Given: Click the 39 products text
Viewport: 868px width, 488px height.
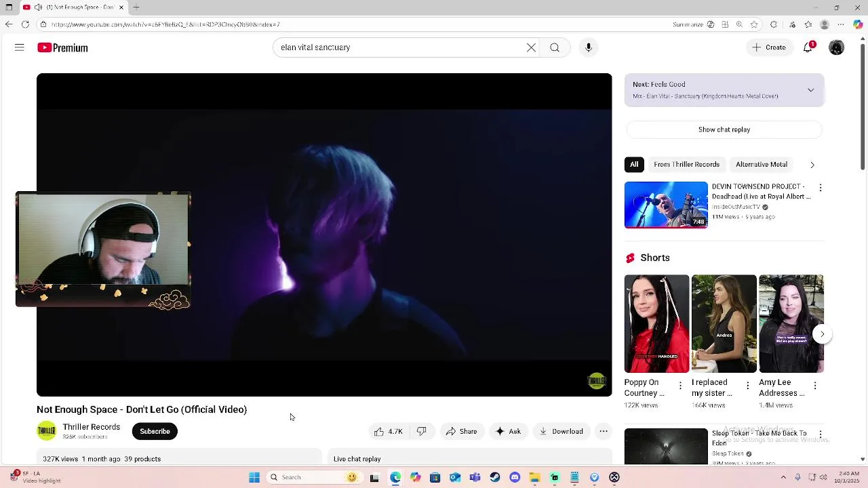Looking at the screenshot, I should [x=142, y=459].
